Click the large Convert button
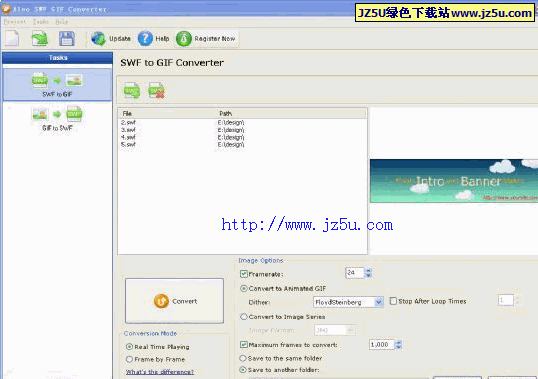The width and height of the screenshot is (538, 379). (x=174, y=301)
